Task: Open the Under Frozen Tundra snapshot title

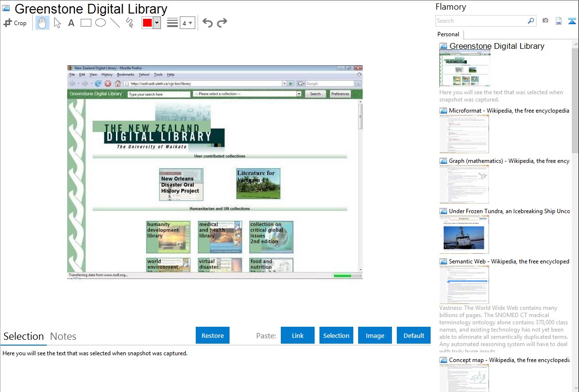Action: pos(509,211)
